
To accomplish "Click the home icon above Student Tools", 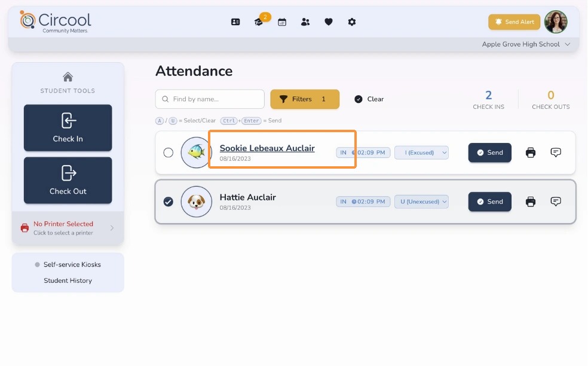I will [68, 77].
